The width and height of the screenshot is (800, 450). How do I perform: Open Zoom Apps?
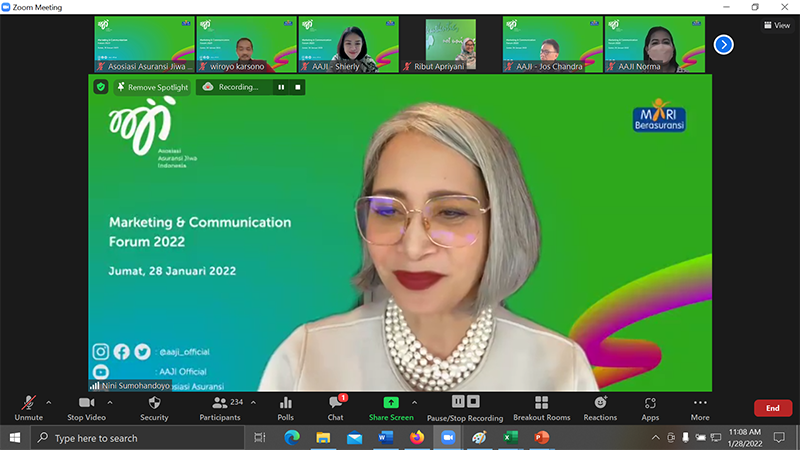650,408
